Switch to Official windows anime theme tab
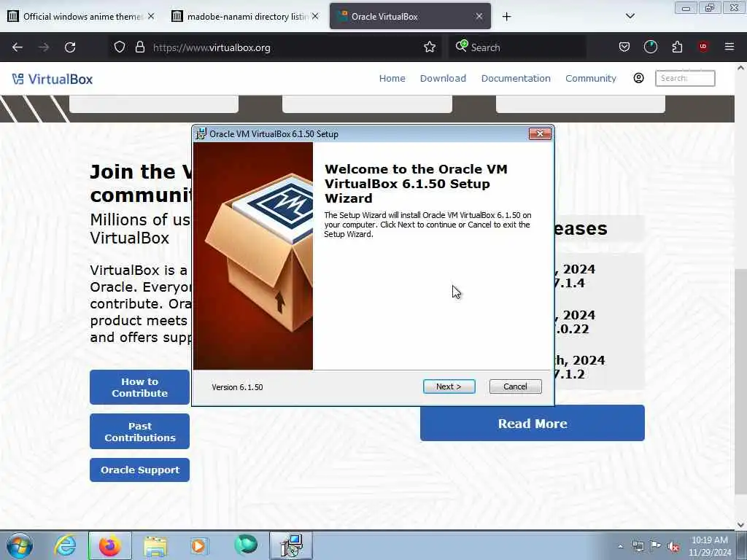 82,16
